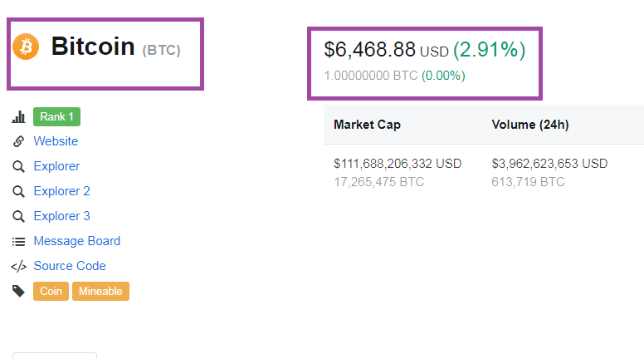Select the orange Coin tag
The width and height of the screenshot is (644, 359).
click(x=51, y=292)
